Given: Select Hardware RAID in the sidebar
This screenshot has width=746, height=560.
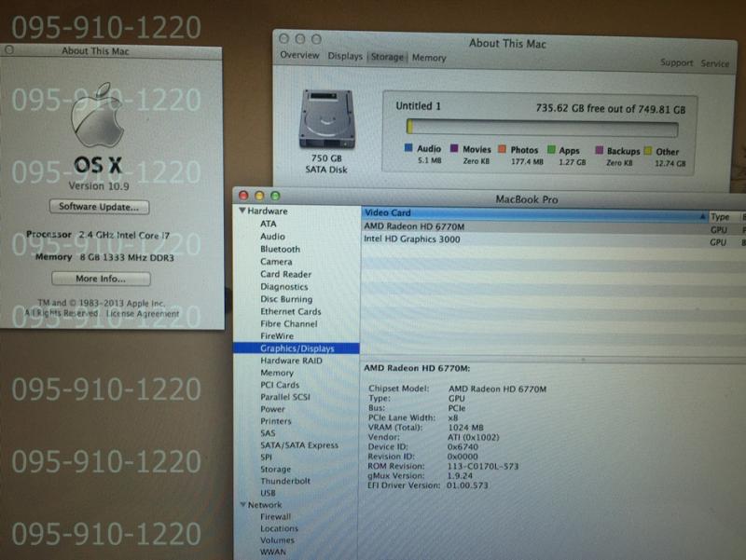Looking at the screenshot, I should [x=291, y=361].
